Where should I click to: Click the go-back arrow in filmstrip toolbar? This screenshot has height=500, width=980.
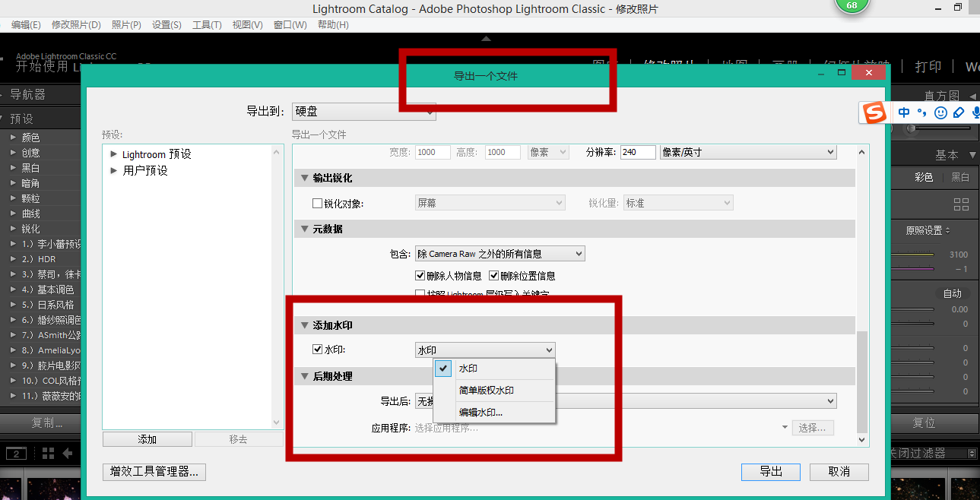[x=68, y=454]
